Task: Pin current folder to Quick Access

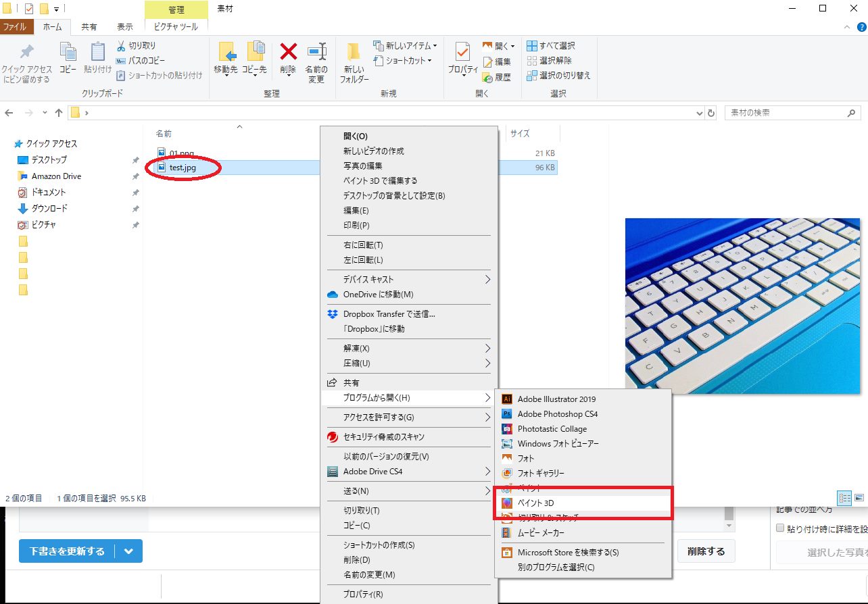Action: coord(26,63)
